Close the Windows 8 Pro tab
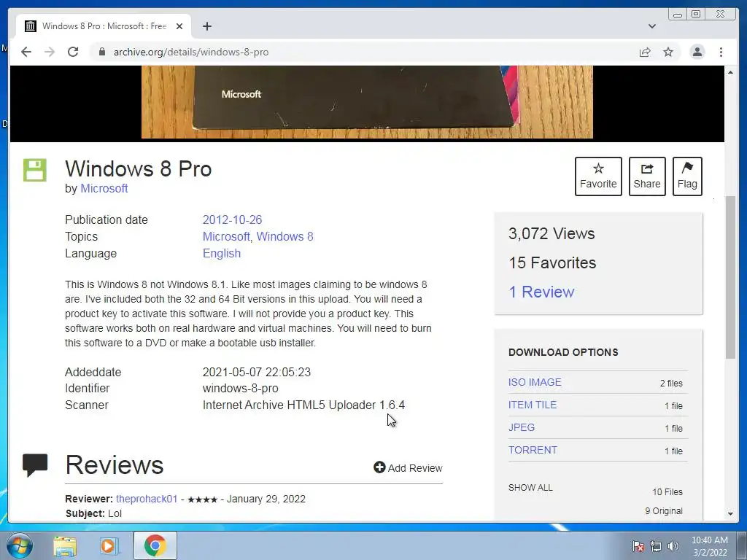Image resolution: width=747 pixels, height=560 pixels. pyautogui.click(x=179, y=26)
